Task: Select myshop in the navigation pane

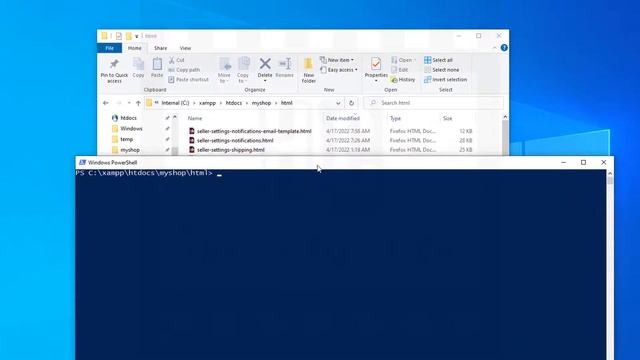Action: [x=130, y=150]
